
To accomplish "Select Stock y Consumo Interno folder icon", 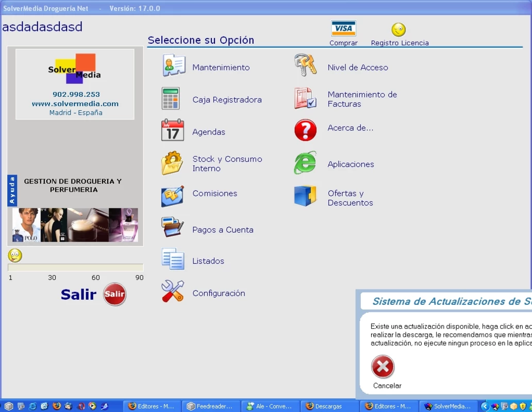I will click(x=172, y=163).
